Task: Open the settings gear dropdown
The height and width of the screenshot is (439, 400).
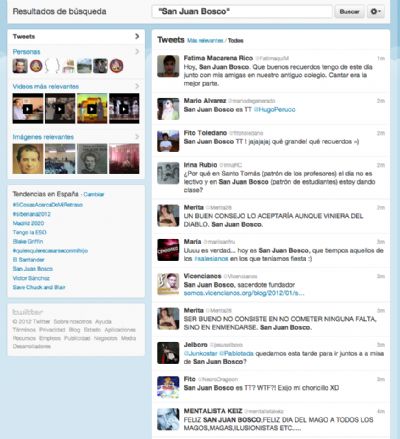Action: pos(375,12)
